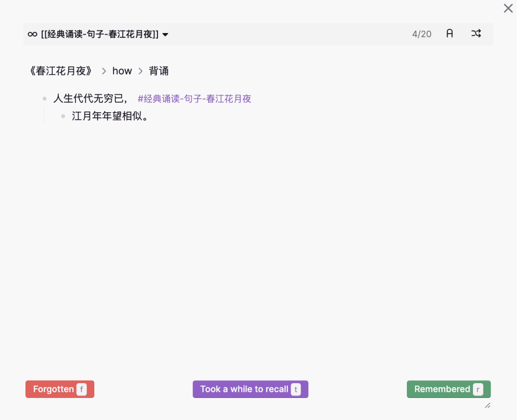Click the infinity cram-mode icon
Image resolution: width=517 pixels, height=420 pixels.
33,34
